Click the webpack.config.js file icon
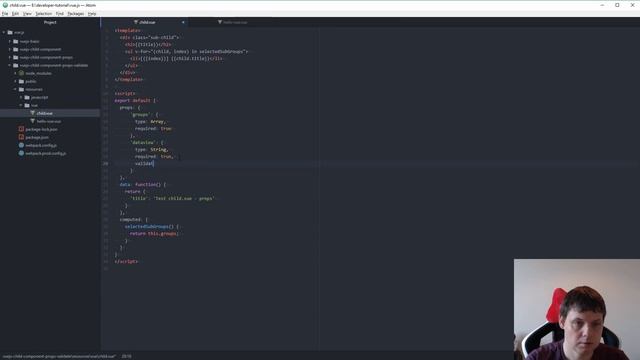640x360 pixels. tap(21, 145)
